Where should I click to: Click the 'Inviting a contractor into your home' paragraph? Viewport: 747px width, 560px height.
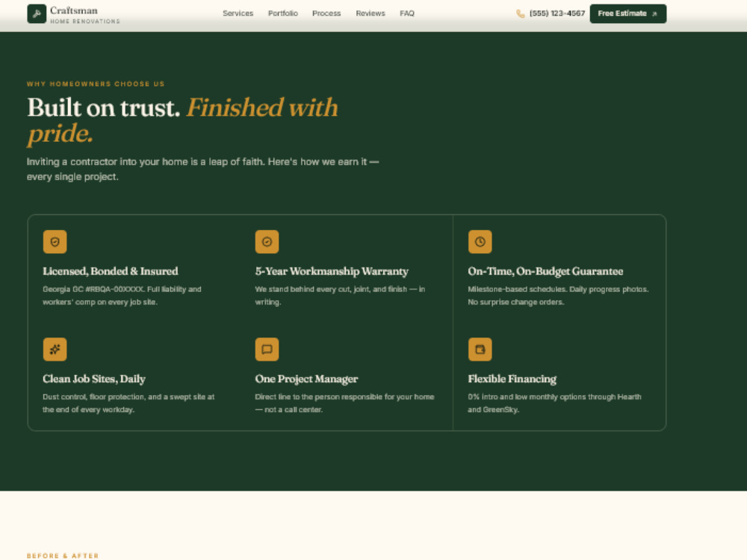tap(203, 169)
